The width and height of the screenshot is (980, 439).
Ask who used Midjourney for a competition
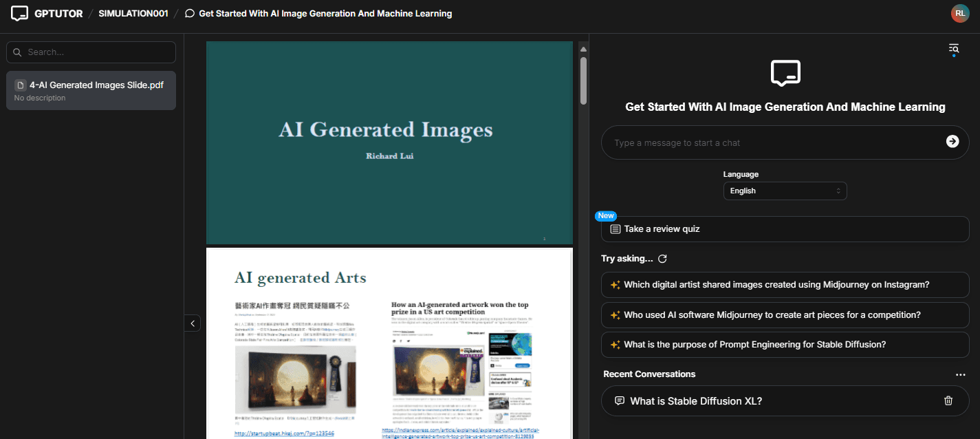tap(785, 315)
